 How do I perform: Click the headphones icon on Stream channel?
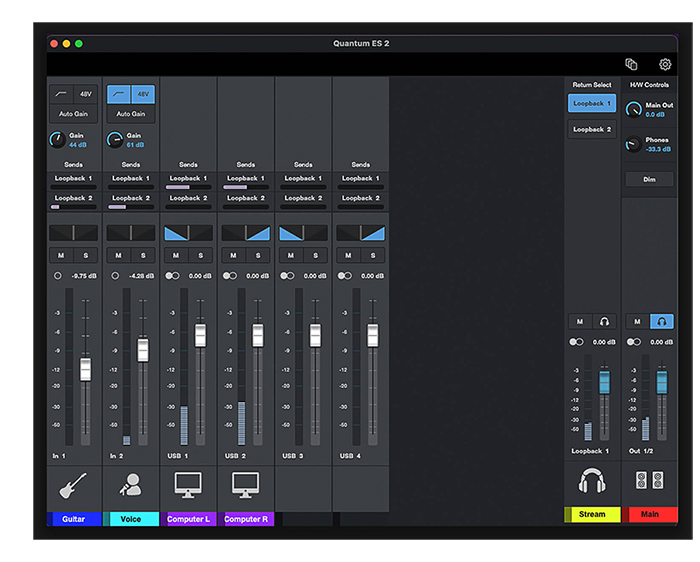click(592, 482)
